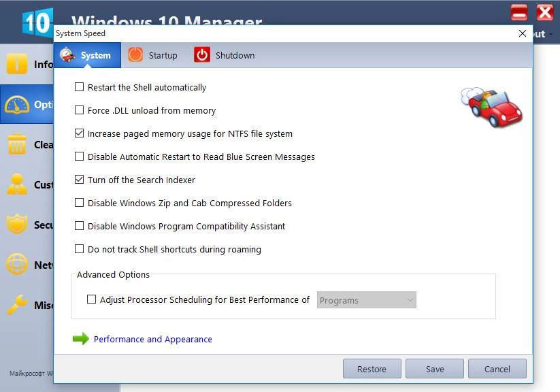Switch to the Shutdown tab
This screenshot has height=392, width=560.
pyautogui.click(x=225, y=55)
